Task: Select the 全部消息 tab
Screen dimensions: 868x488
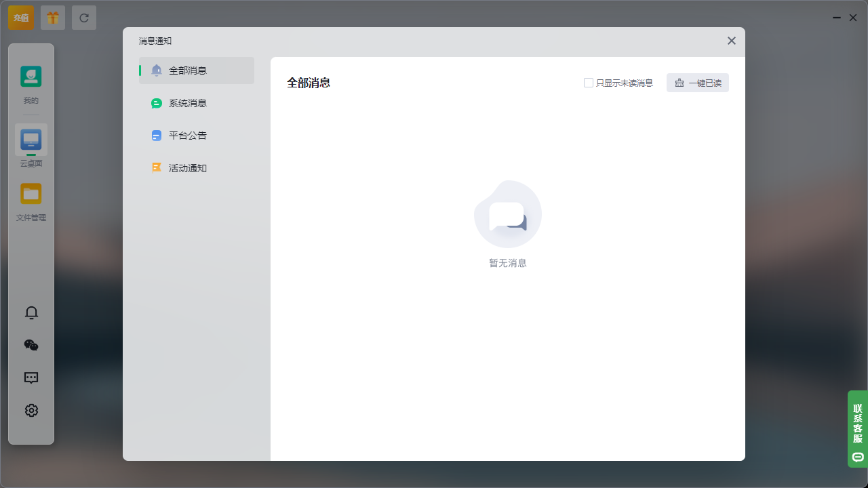Action: point(197,70)
